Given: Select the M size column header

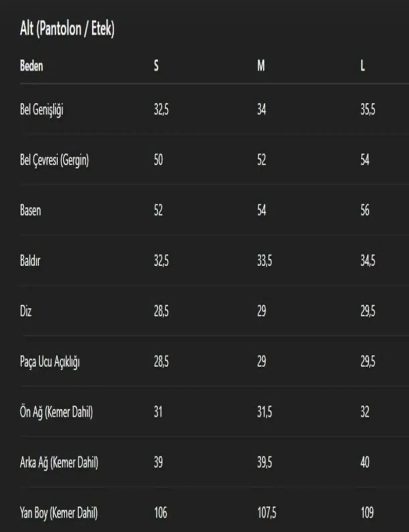Looking at the screenshot, I should pyautogui.click(x=261, y=66).
